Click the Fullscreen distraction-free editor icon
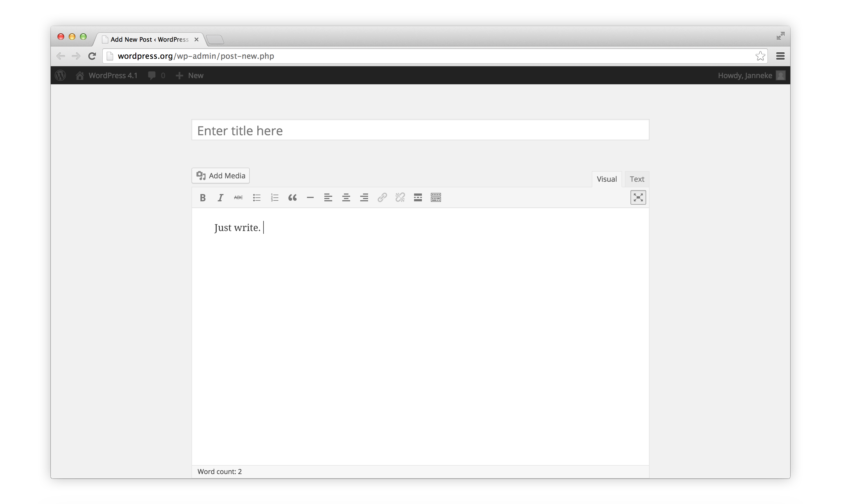 638,197
